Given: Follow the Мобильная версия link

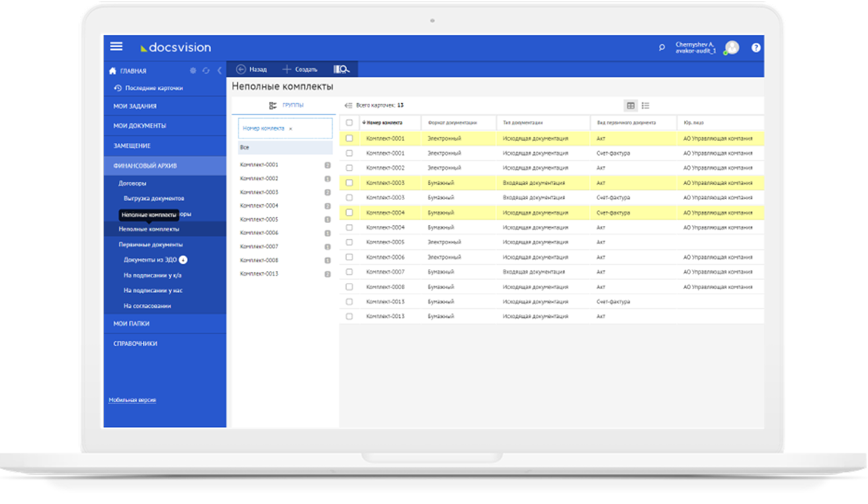Looking at the screenshot, I should click(132, 400).
